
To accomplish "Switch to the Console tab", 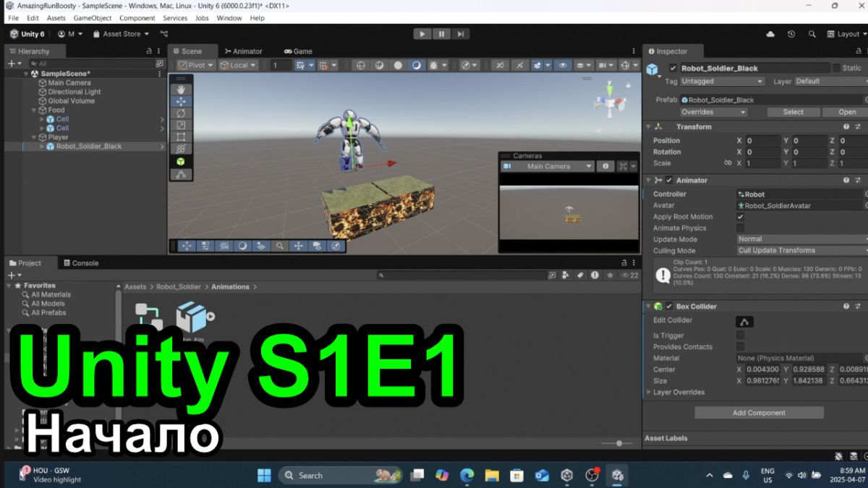I will pos(81,263).
